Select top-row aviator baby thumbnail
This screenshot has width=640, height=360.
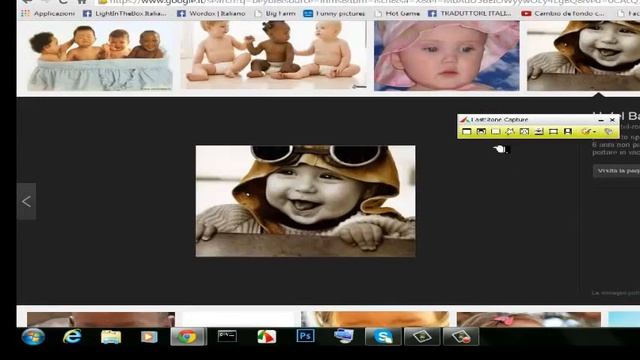tap(583, 56)
